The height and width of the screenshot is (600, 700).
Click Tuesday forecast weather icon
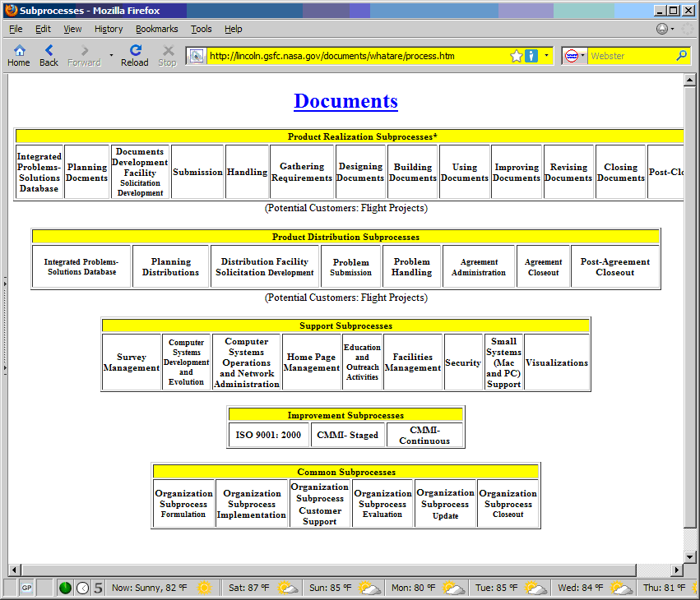coord(535,588)
